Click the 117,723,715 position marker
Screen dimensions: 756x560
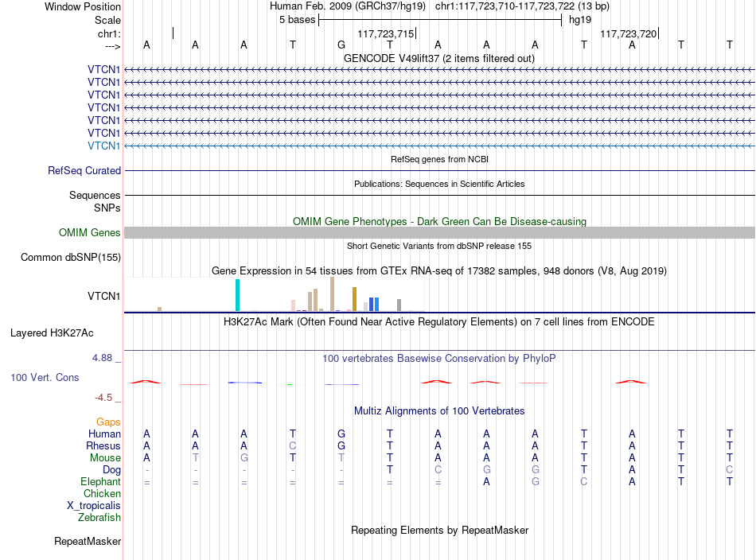[386, 33]
